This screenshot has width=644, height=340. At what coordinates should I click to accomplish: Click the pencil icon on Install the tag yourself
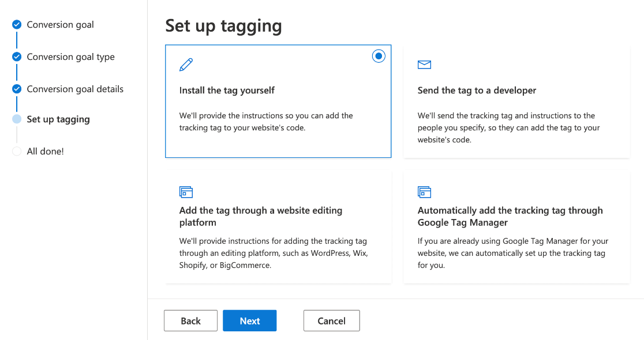point(186,65)
